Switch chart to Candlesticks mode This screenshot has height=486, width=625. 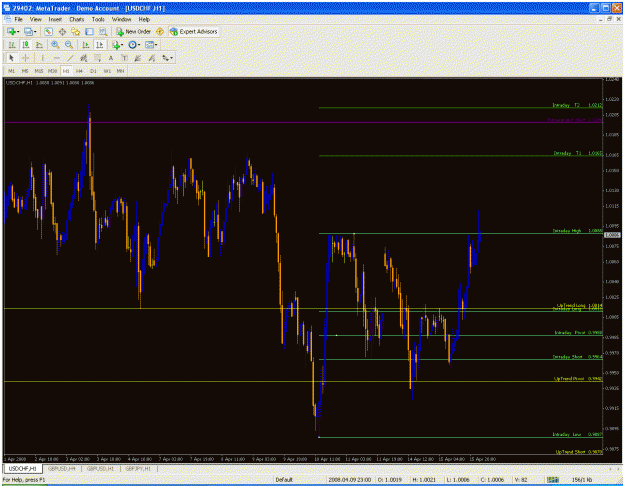[x=26, y=45]
